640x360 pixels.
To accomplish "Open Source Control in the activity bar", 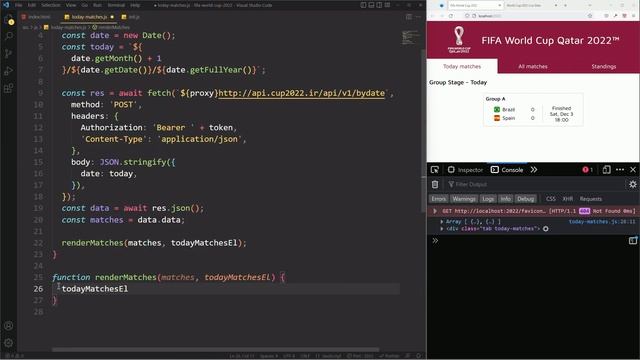I will [x=9, y=53].
